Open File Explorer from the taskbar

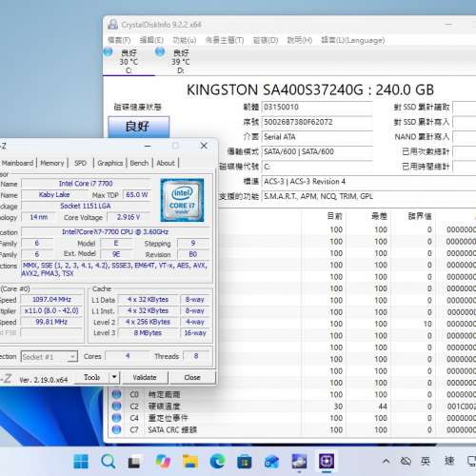(x=189, y=461)
